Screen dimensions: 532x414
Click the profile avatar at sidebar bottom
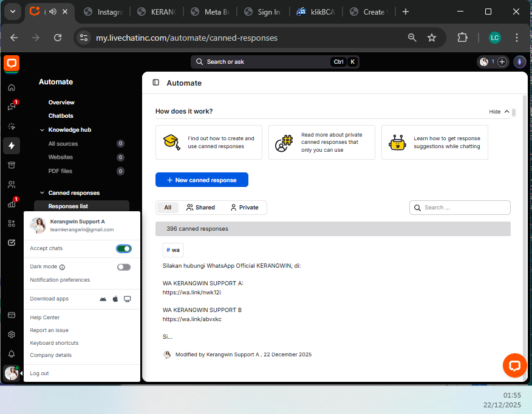[12, 373]
